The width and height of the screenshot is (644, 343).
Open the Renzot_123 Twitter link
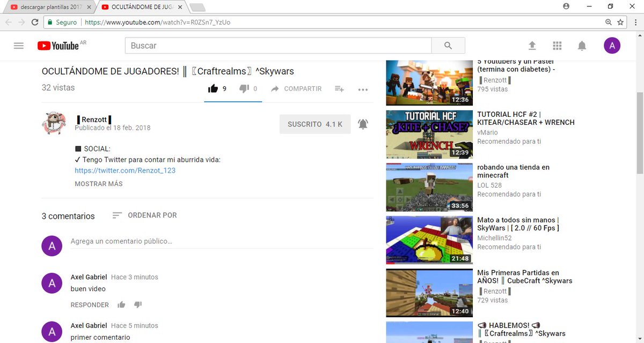coord(125,170)
